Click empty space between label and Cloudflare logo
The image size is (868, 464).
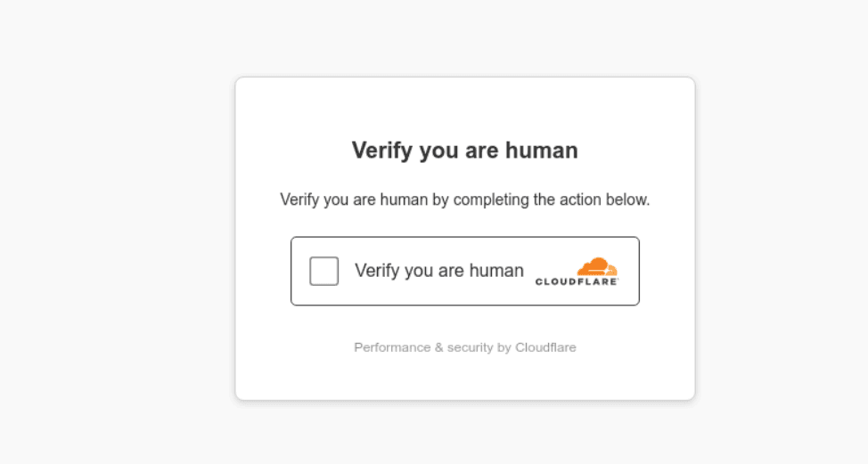pos(530,289)
